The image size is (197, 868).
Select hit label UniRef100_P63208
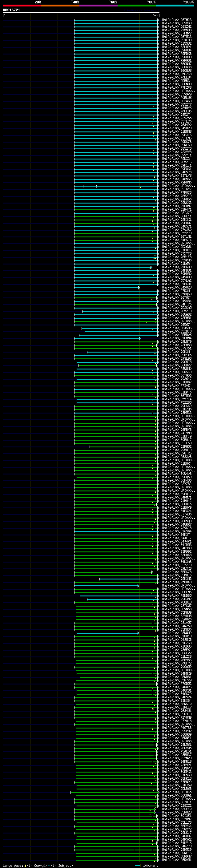click(177, 457)
